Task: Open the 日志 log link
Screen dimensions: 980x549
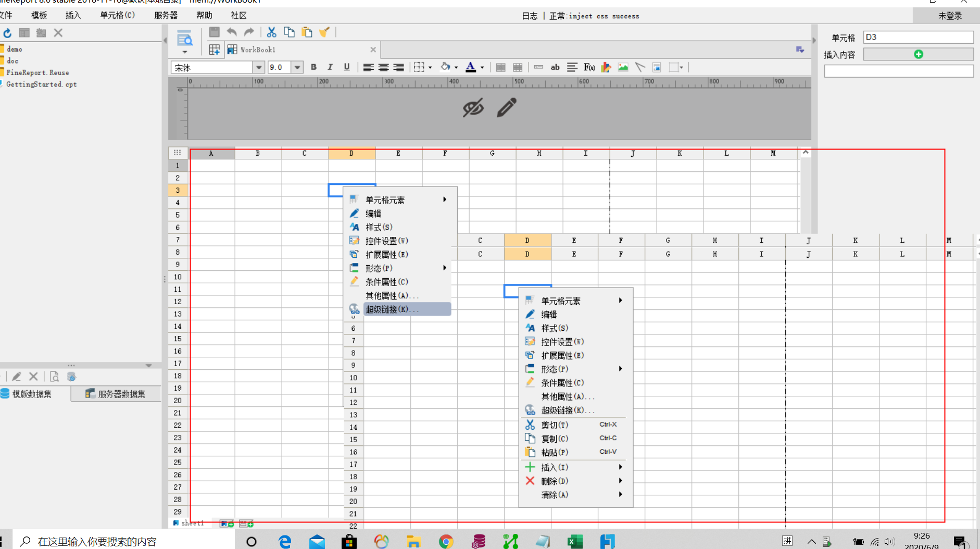Action: [x=530, y=16]
